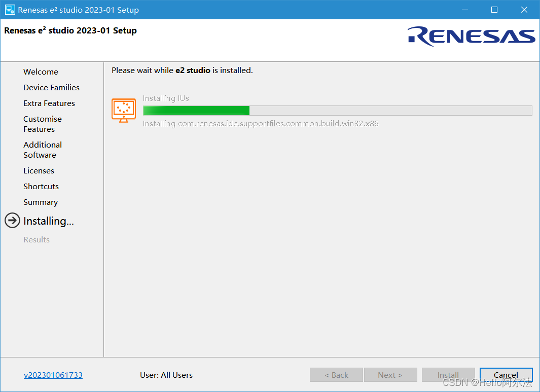
Task: Select the Customise Features step
Action: point(43,124)
